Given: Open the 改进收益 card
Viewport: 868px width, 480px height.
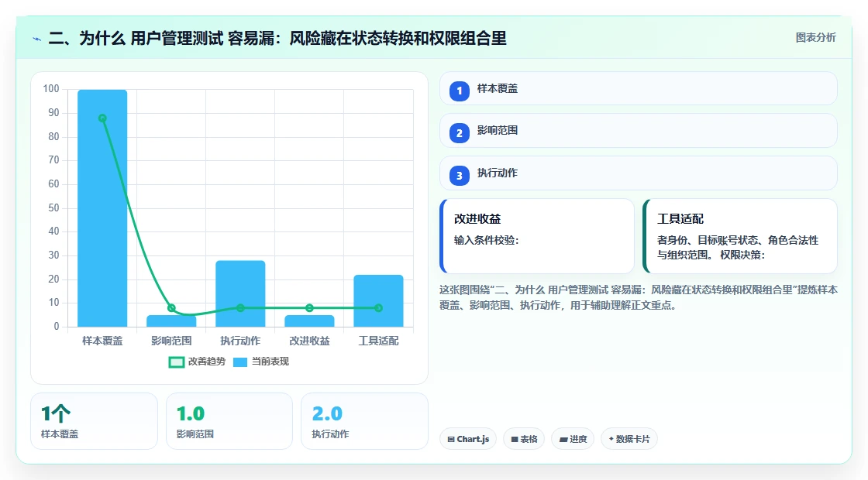Looking at the screenshot, I should coord(537,236).
